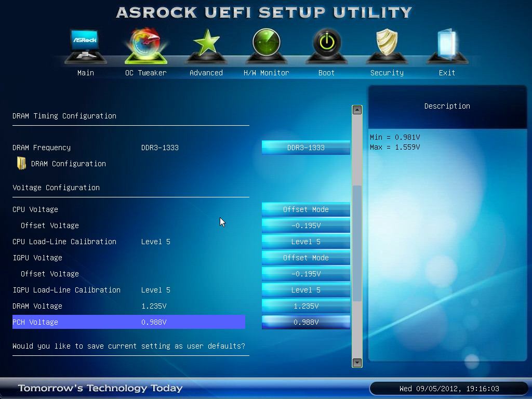
Task: Switch to the Boot tab label
Action: click(326, 73)
